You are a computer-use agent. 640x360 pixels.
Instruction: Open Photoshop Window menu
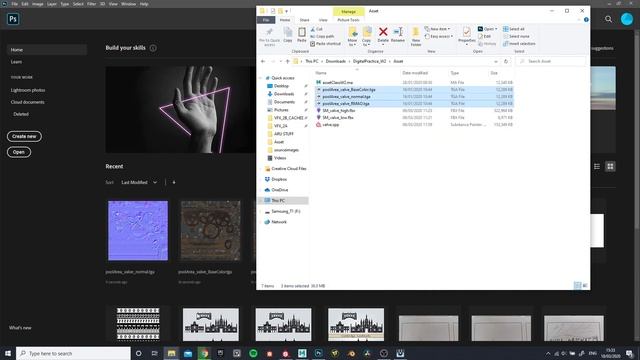pos(128,4)
